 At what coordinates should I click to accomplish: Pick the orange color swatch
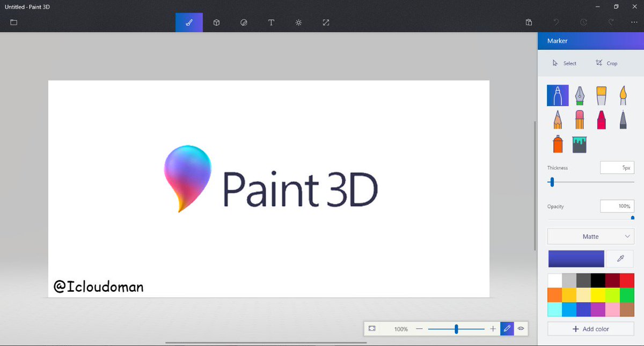[x=555, y=295]
